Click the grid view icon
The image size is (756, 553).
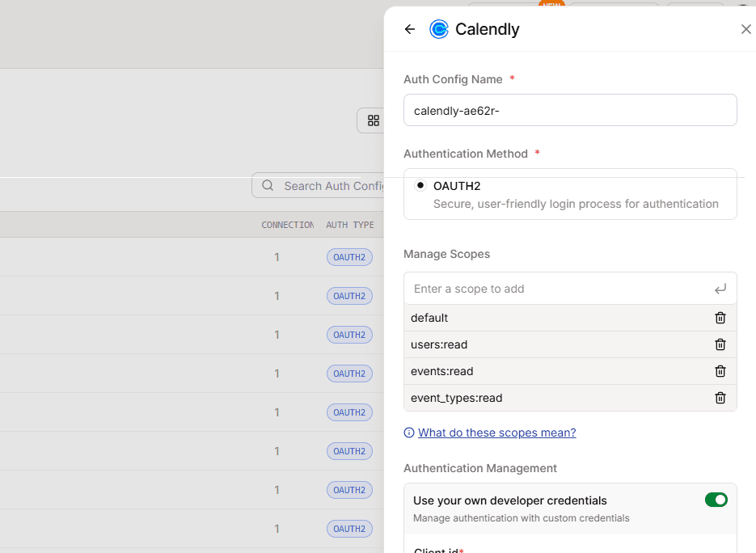(373, 120)
